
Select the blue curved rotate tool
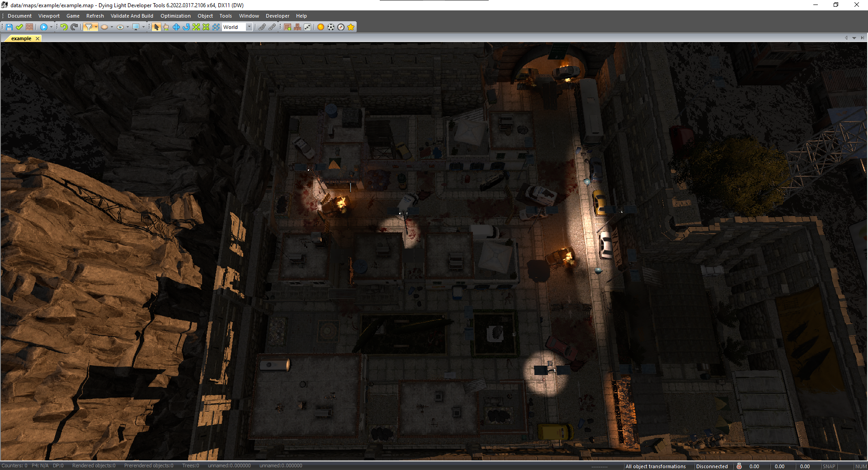[186, 27]
